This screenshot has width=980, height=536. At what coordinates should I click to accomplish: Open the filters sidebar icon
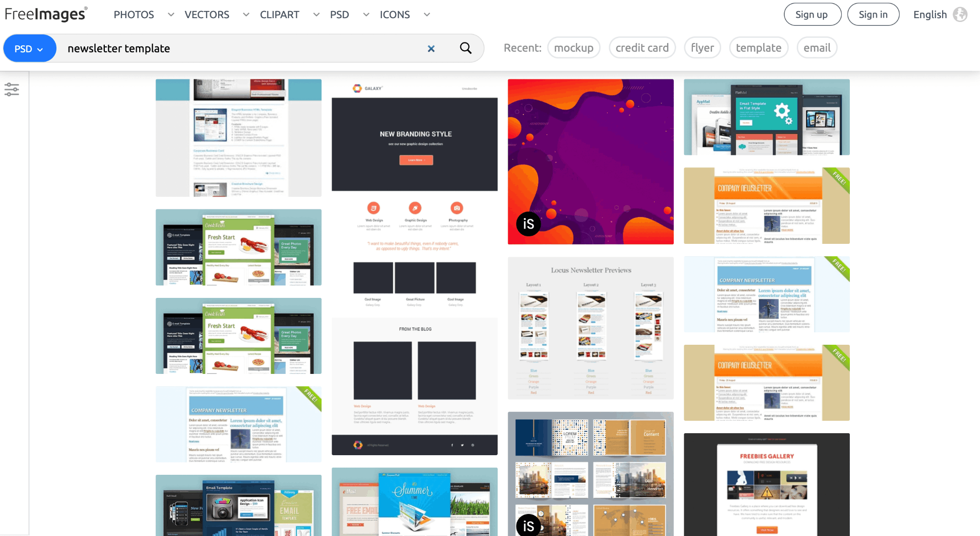click(x=11, y=89)
